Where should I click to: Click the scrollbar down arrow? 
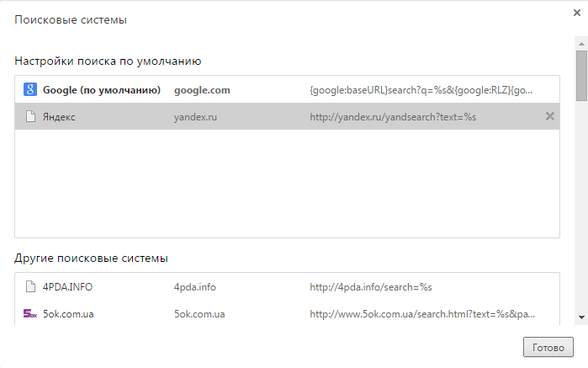[581, 317]
